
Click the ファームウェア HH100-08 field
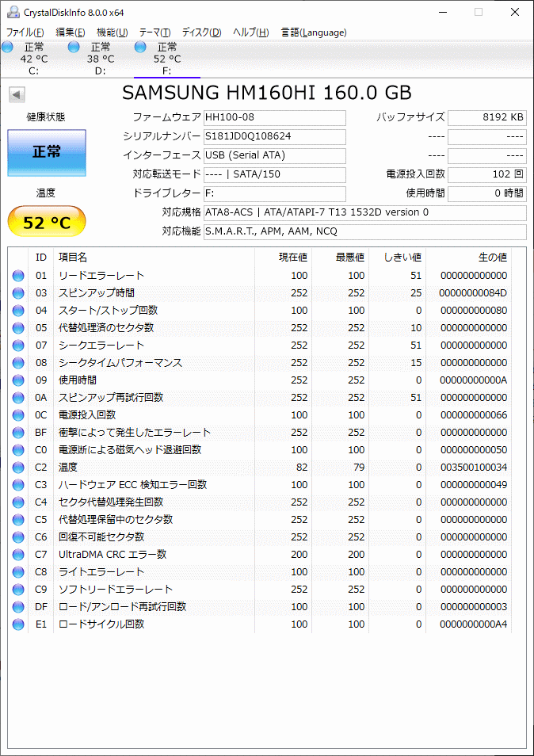coord(274,117)
